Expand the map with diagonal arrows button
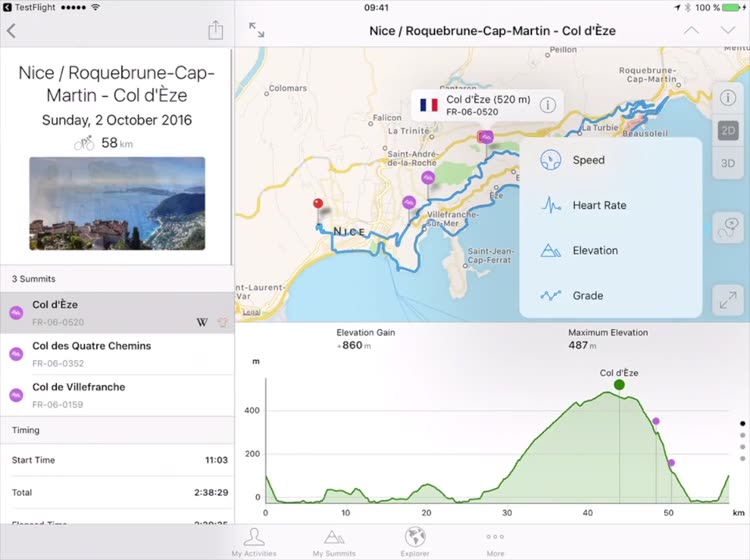The width and height of the screenshot is (750, 560). click(728, 300)
